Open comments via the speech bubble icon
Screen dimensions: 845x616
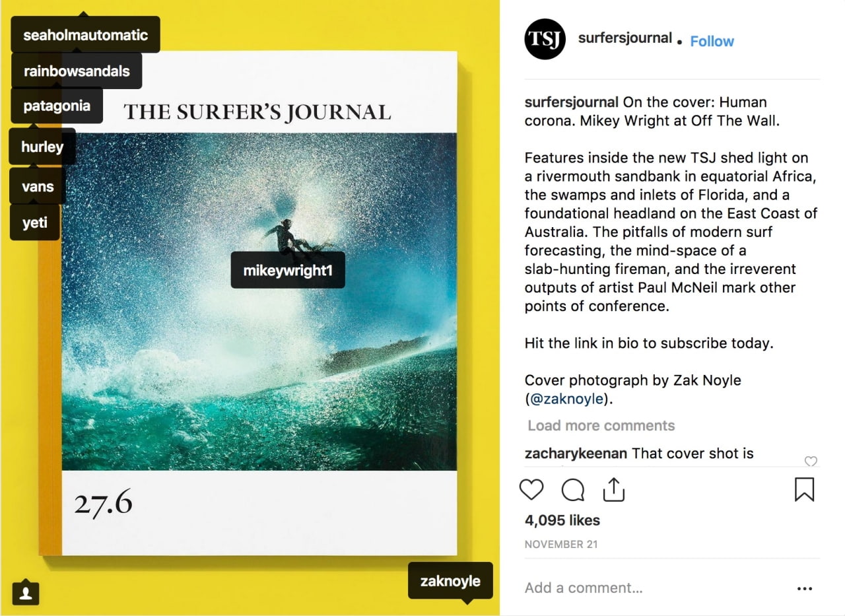pos(573,490)
